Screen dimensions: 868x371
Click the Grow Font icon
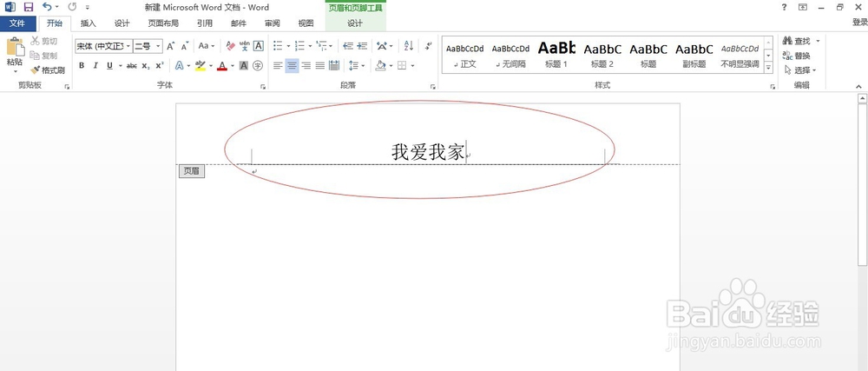[x=170, y=46]
